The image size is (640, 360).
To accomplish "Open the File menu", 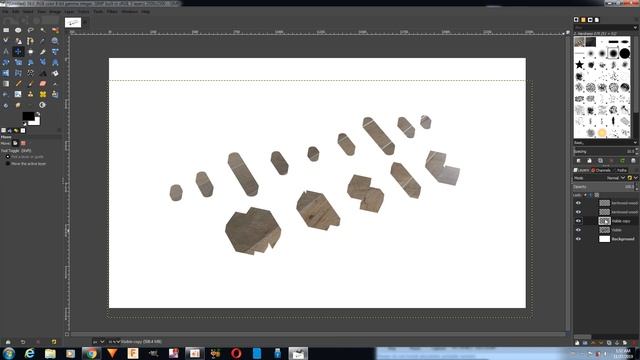I will coord(5,12).
